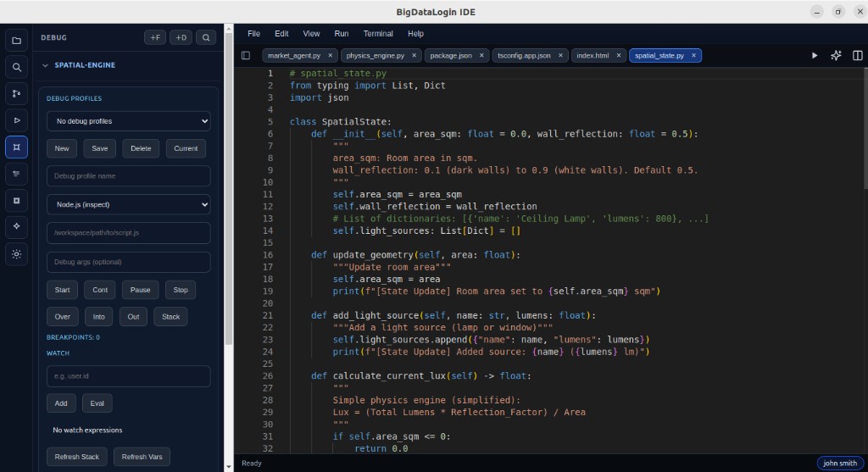Open the horizontal lines list icon in sidebar
Screen dimensions: 868x472
17,174
